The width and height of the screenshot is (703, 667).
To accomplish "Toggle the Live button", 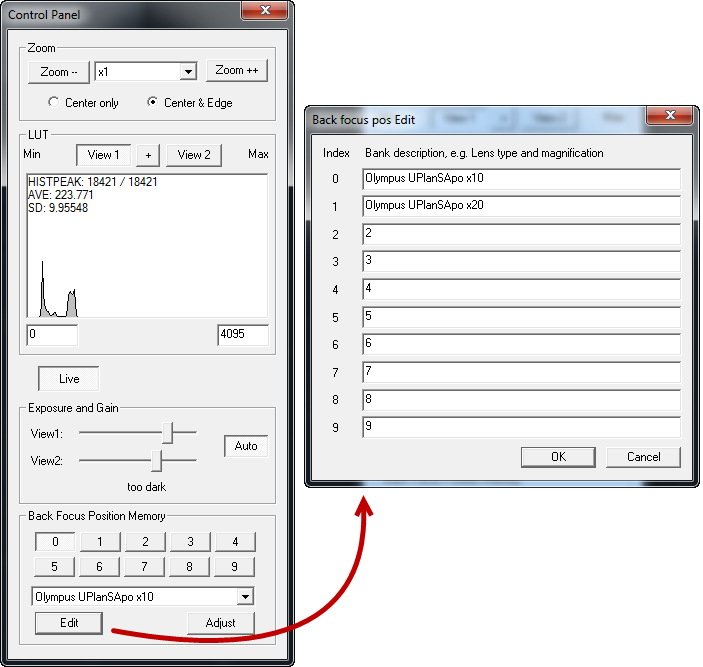I will coord(68,379).
